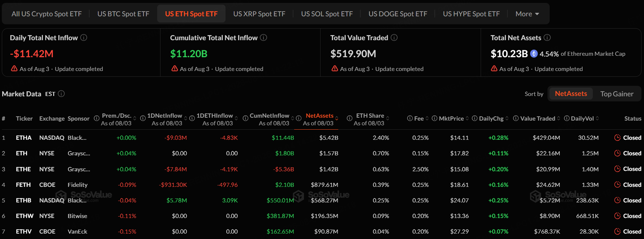644x239 pixels.
Task: Click info icon beside Total Value Traded
Action: click(x=394, y=38)
